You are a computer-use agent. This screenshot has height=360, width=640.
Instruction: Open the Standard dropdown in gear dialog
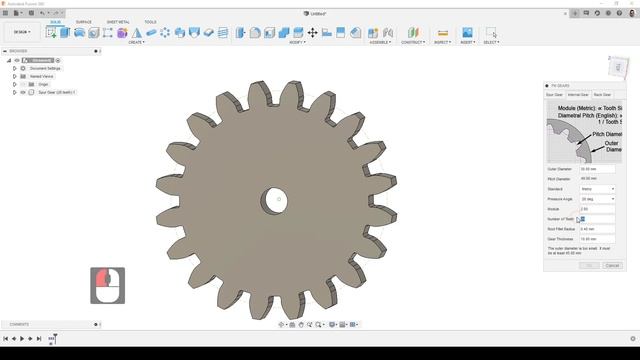[x=597, y=189]
